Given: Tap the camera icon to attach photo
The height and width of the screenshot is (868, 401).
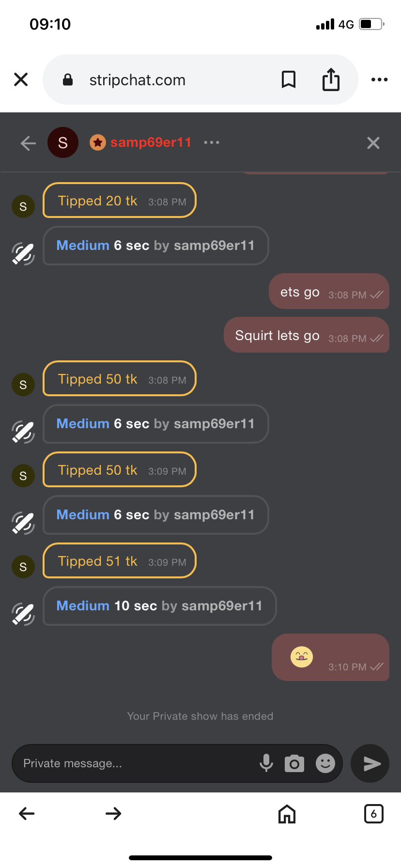Looking at the screenshot, I should tap(294, 763).
